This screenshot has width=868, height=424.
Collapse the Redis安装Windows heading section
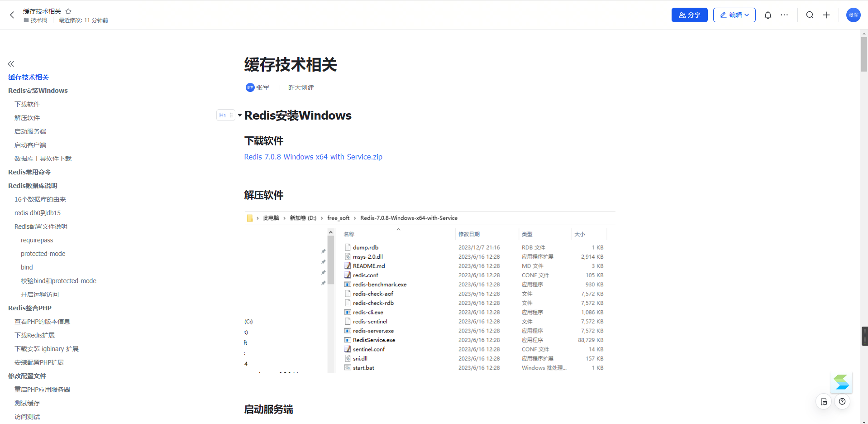click(x=240, y=115)
